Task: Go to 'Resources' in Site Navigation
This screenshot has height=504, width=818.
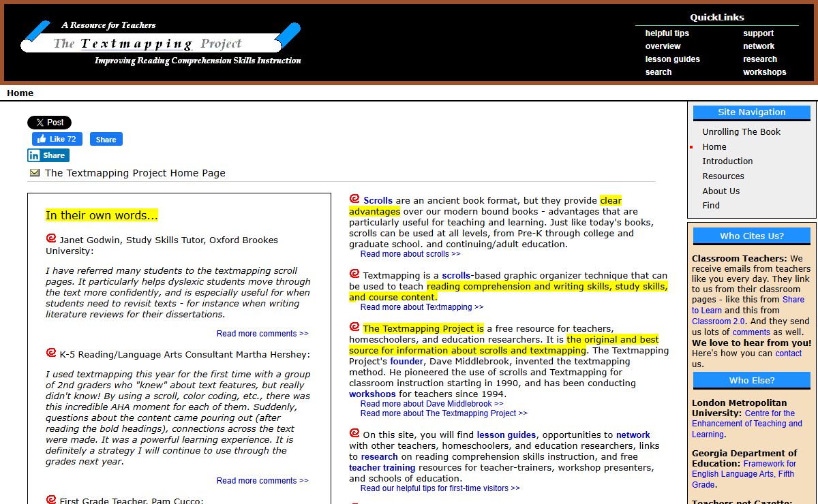Action: tap(723, 176)
